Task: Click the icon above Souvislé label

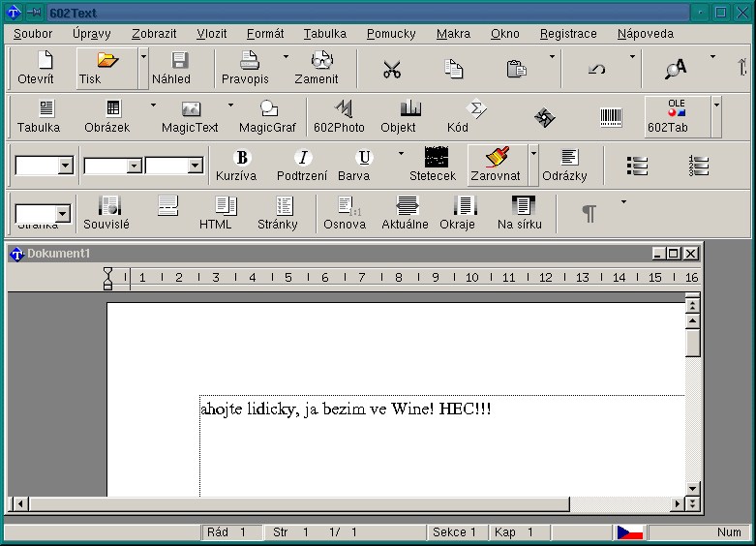Action: pos(109,205)
